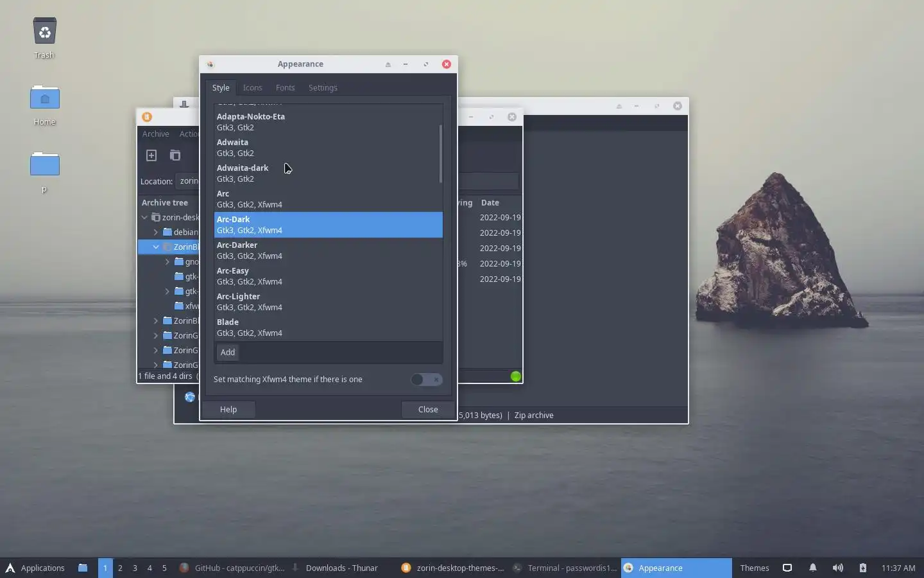The image size is (924, 578).
Task: Expand the debian folder in Archive tree
Action: (156, 232)
